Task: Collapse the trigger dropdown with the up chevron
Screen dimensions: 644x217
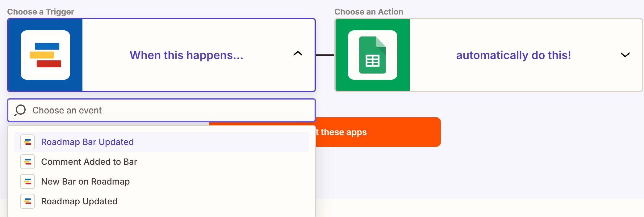Action: [298, 54]
